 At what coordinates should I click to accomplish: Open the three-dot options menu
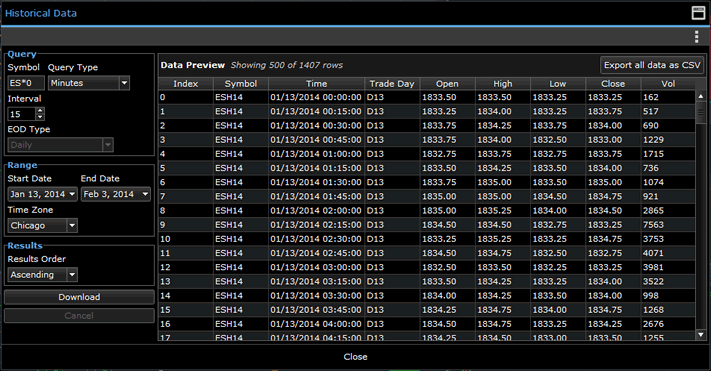[696, 37]
